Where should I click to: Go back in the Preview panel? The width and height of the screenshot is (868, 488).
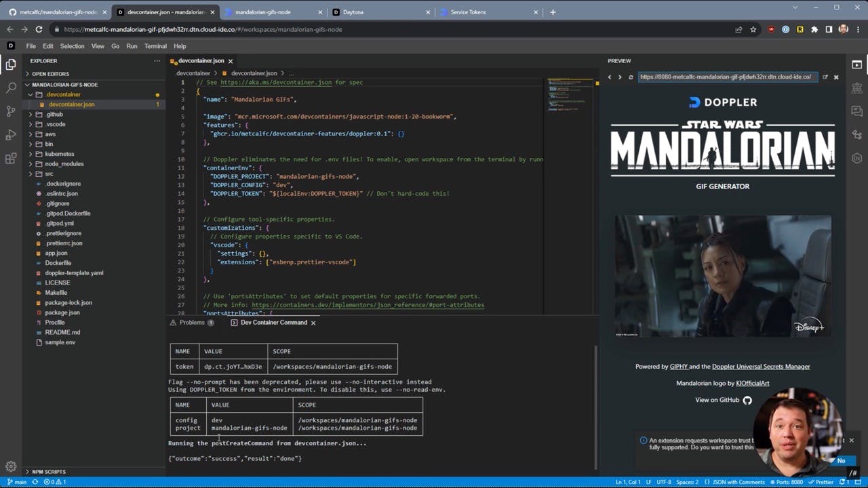[609, 77]
